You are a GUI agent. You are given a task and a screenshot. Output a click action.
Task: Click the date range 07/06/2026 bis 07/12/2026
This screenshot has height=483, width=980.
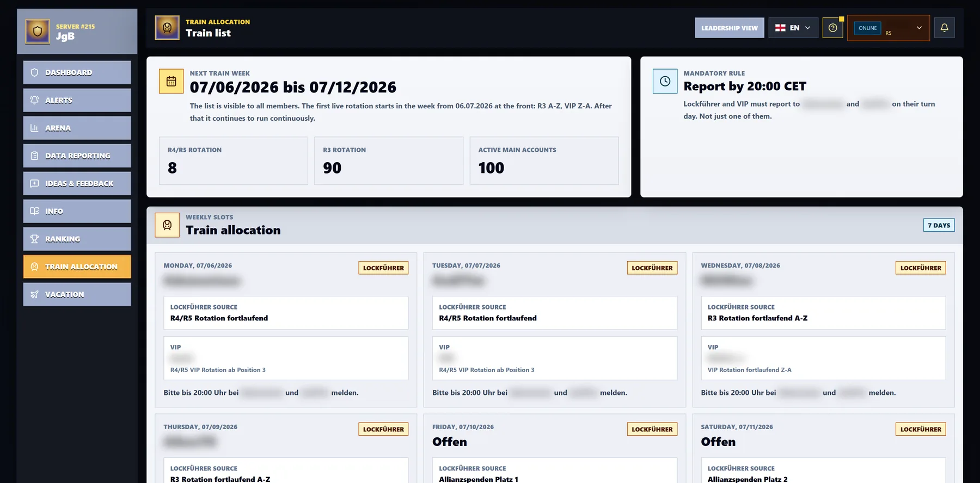pyautogui.click(x=293, y=87)
